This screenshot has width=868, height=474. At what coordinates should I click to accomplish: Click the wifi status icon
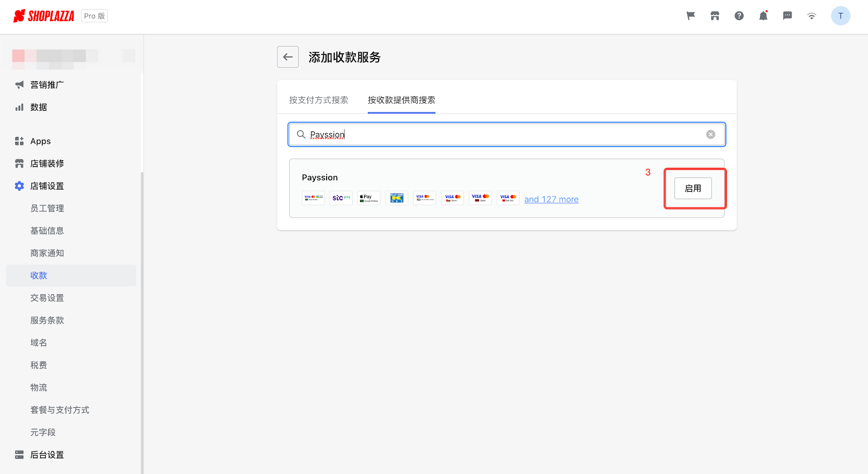tap(812, 16)
